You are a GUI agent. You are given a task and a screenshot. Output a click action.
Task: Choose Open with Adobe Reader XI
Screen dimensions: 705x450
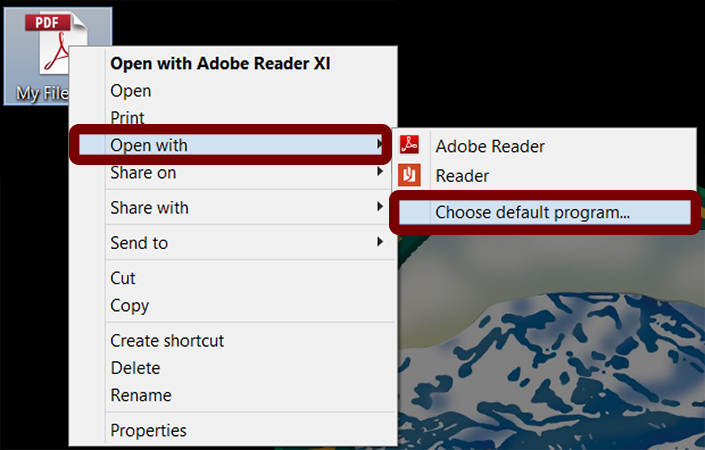click(220, 64)
